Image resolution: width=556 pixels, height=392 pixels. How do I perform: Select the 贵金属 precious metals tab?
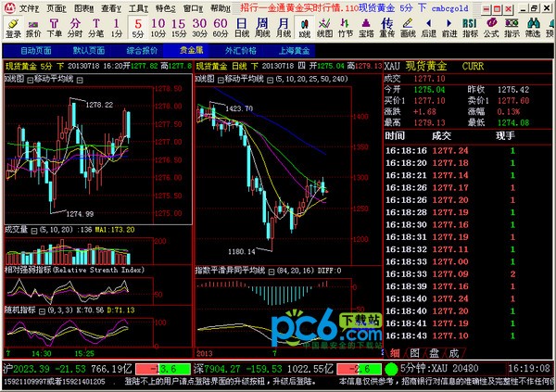point(192,51)
